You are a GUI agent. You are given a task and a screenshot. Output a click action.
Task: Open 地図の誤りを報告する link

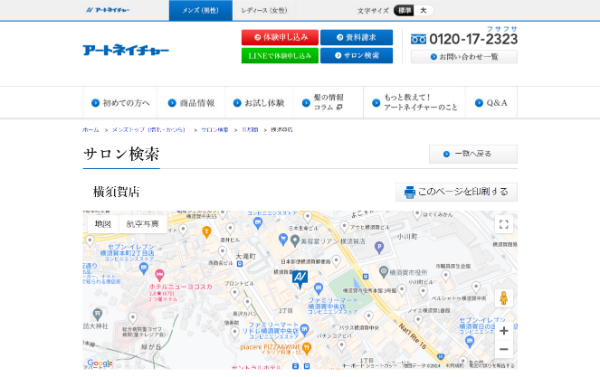(x=492, y=366)
